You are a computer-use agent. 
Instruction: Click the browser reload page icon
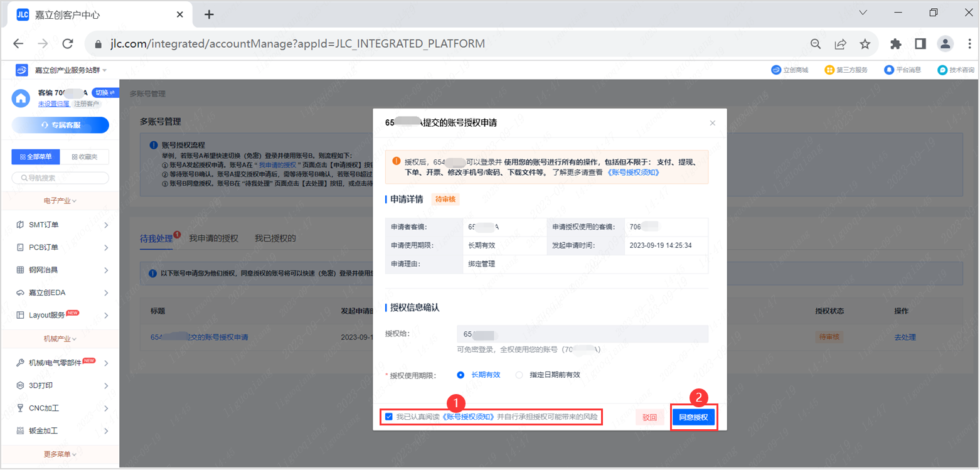[x=68, y=44]
